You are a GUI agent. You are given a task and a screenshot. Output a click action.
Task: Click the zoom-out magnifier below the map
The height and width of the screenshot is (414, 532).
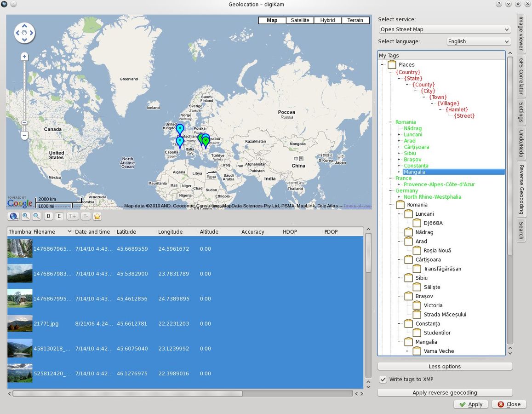(x=36, y=216)
